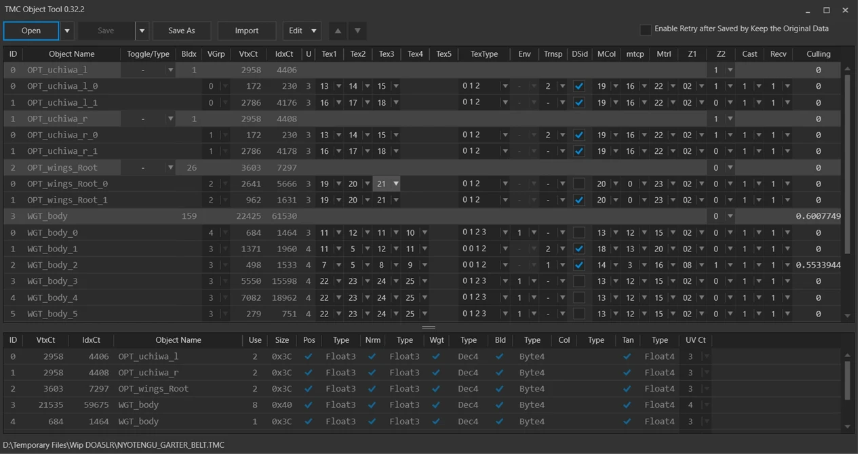Open Tex1 dropdown for OPT_uchiwa_l_0

[338, 86]
